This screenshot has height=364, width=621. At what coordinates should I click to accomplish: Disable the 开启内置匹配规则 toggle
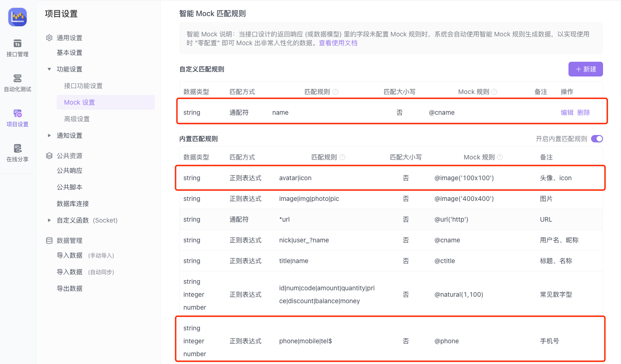[597, 138]
